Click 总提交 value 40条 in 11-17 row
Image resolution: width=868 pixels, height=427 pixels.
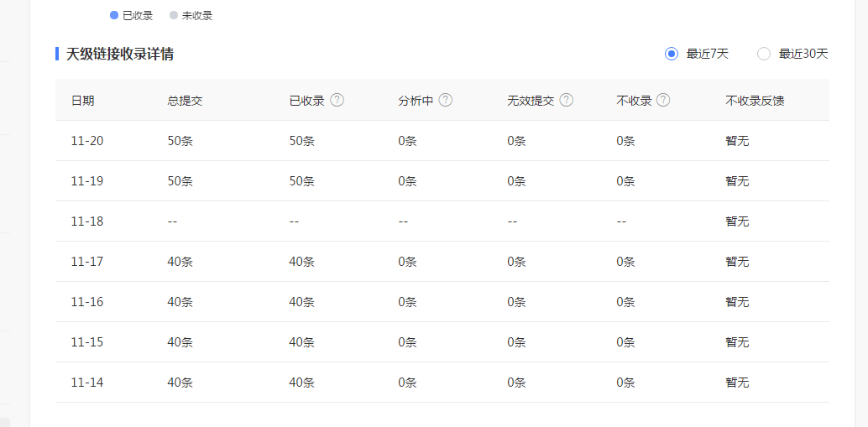pos(180,262)
